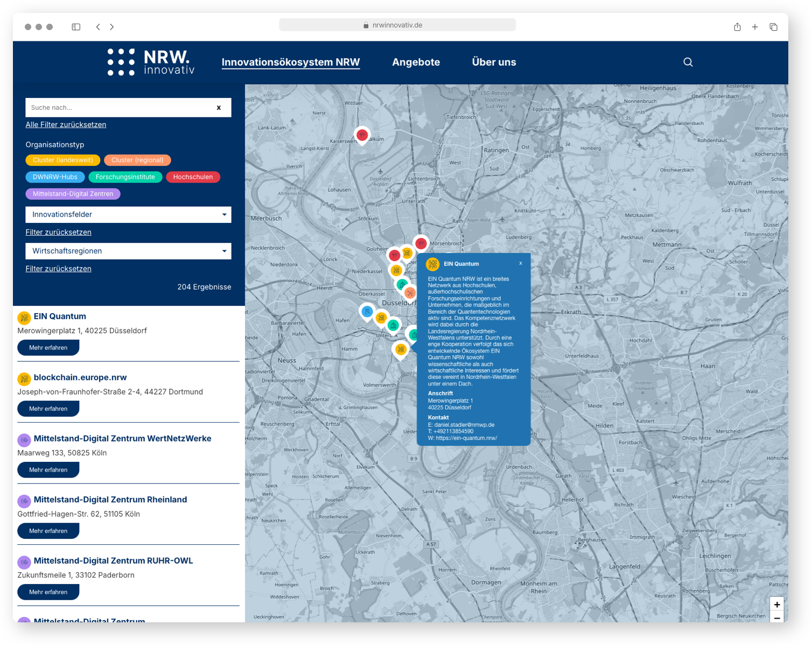Screen dimensions: 812x646
Task: Toggle the Hochschulen filter chip
Action: click(x=193, y=177)
